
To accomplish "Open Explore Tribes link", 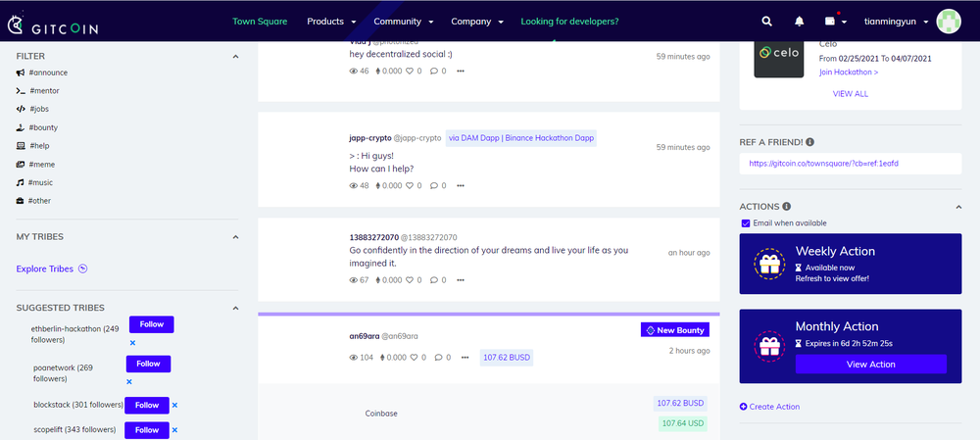I will (x=45, y=269).
